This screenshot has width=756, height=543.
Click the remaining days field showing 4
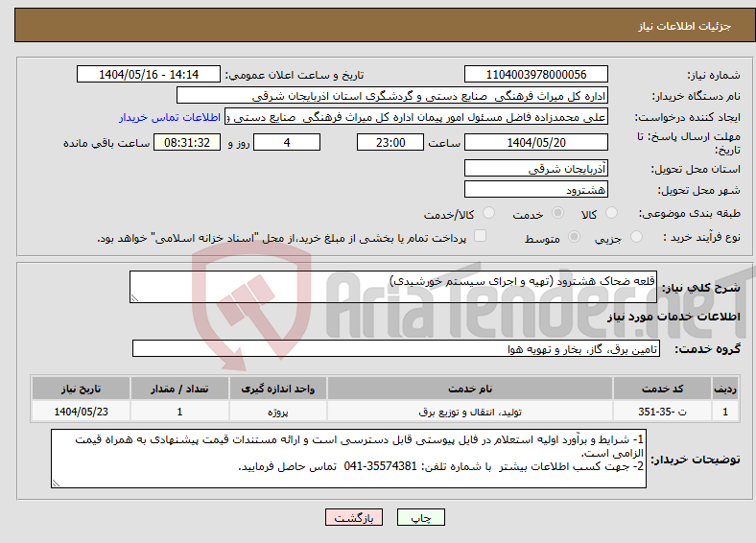[287, 142]
